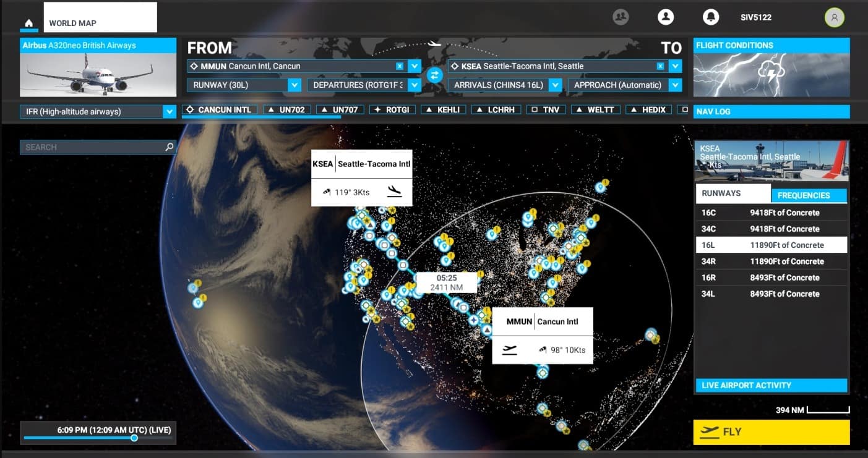Click the takeoff plane icon in MMUN popup
The width and height of the screenshot is (868, 458).
(x=510, y=349)
